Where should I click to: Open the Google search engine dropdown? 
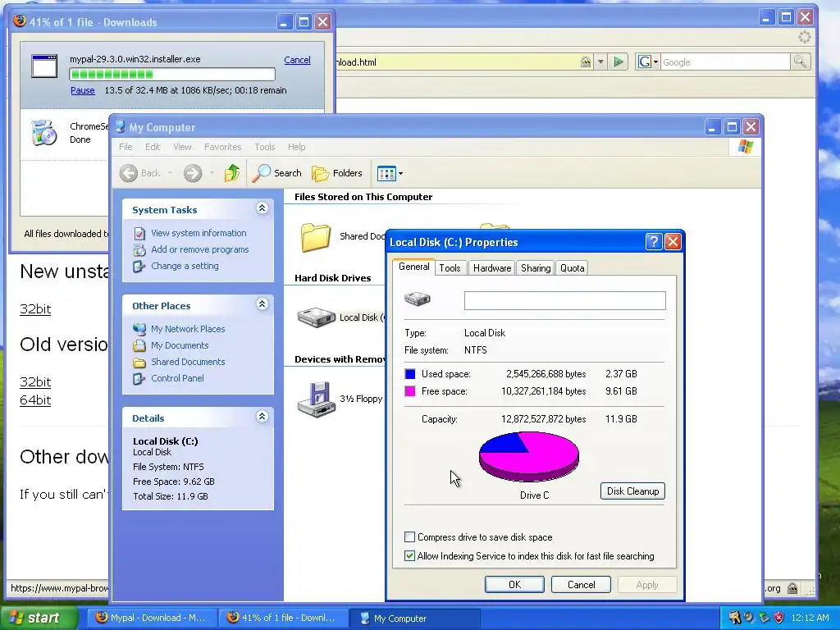tap(648, 62)
